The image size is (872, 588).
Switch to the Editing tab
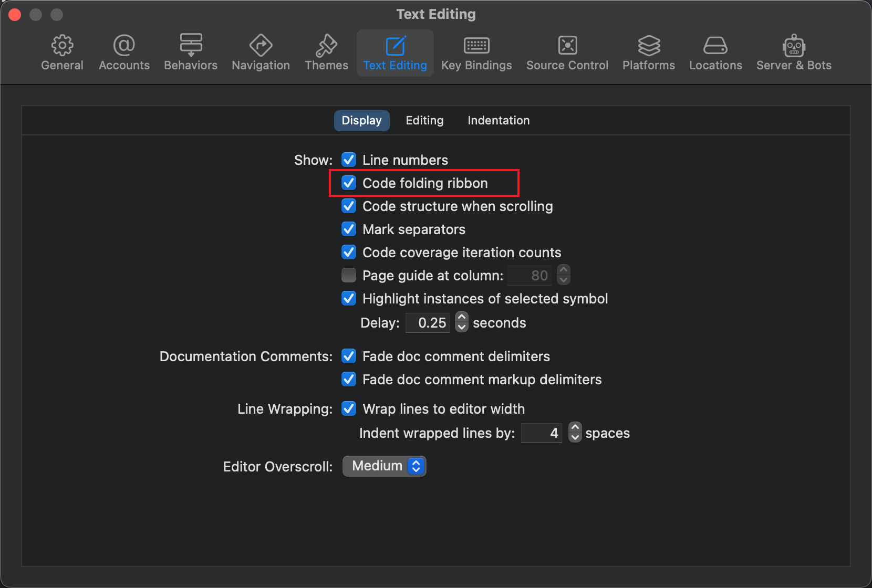(x=424, y=120)
